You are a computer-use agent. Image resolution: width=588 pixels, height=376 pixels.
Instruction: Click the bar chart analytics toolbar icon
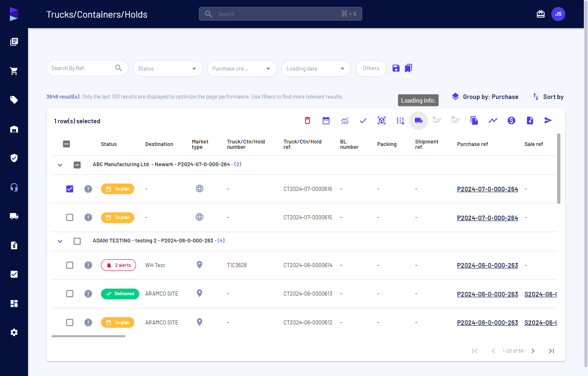tap(344, 120)
